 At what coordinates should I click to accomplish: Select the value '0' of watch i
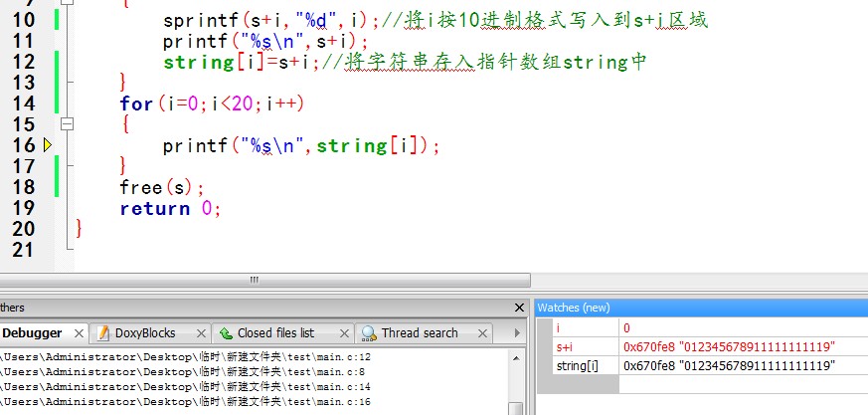click(626, 328)
